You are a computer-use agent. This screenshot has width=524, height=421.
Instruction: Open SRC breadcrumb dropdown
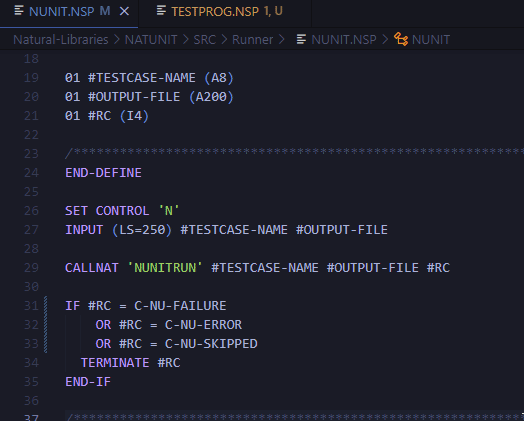click(205, 40)
